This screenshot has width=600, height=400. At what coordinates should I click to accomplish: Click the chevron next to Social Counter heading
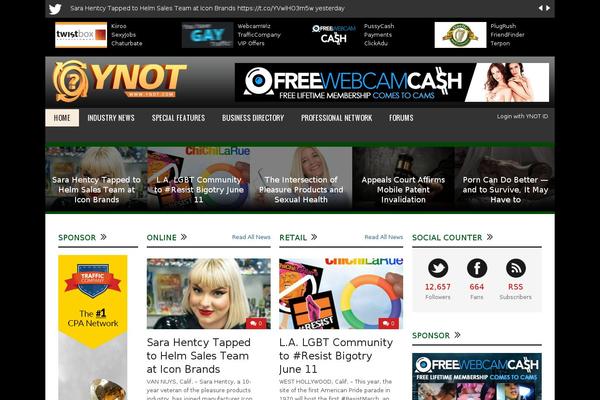[x=490, y=237]
